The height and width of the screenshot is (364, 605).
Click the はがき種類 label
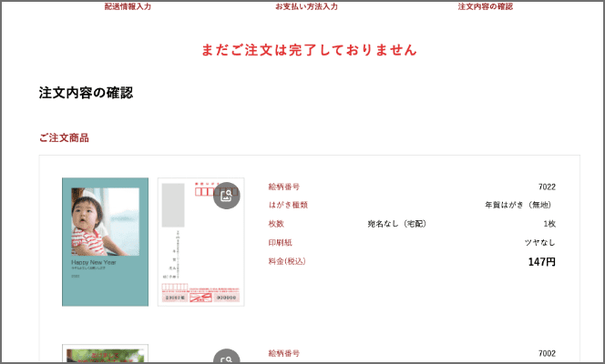tap(288, 205)
